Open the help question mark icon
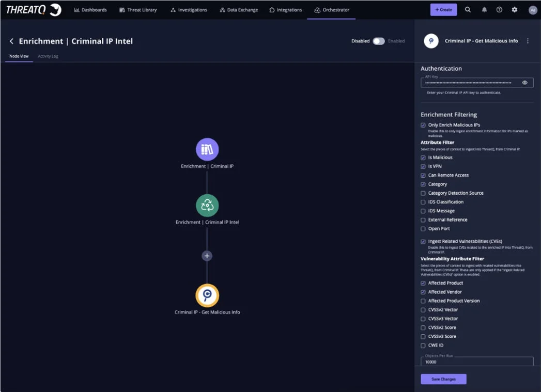Screen dimensions: 541x392 coord(499,10)
